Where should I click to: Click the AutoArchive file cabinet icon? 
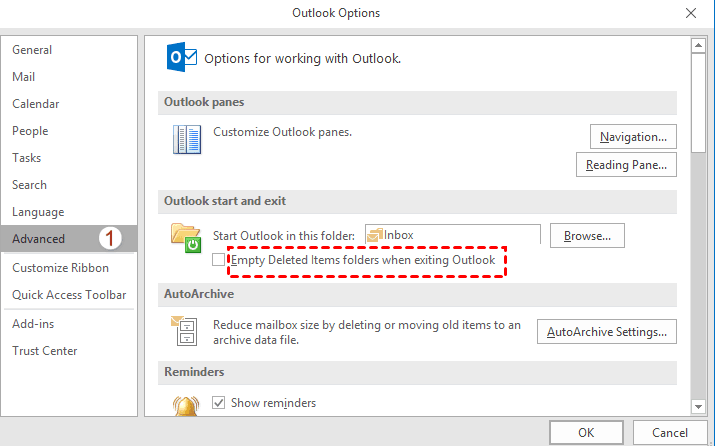[x=184, y=331]
